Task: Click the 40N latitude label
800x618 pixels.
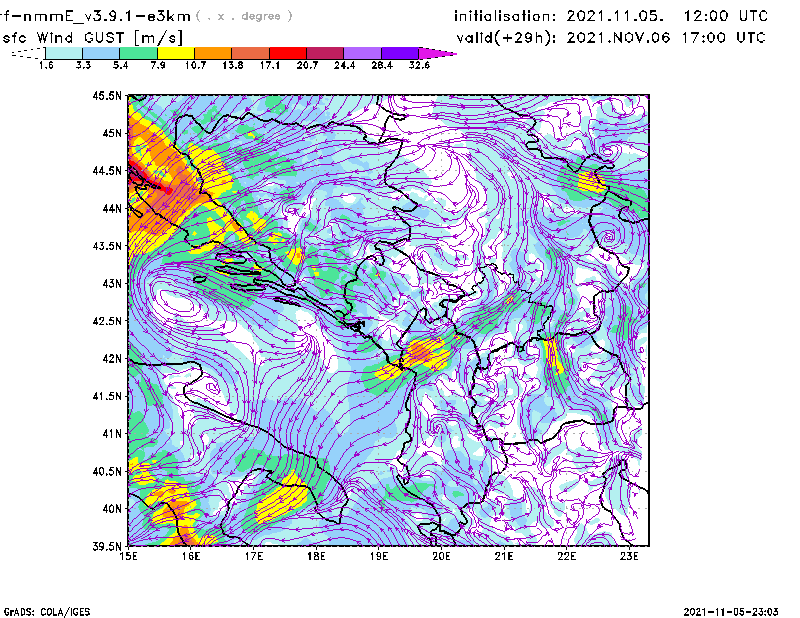Action: (x=112, y=509)
